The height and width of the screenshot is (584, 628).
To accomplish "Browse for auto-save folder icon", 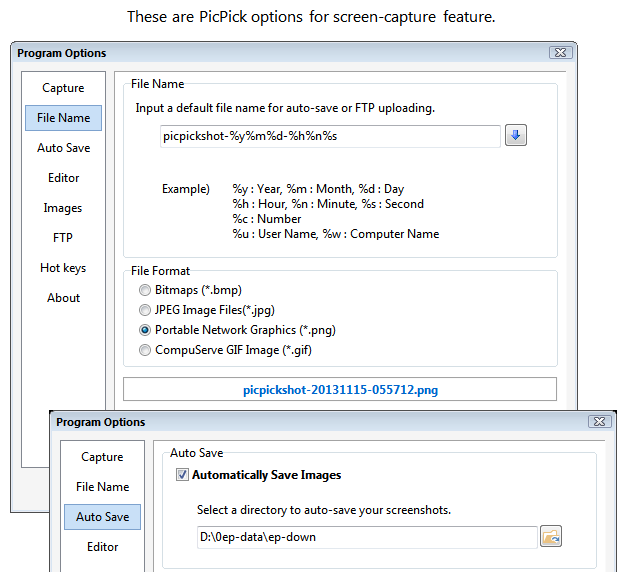I will (x=551, y=536).
